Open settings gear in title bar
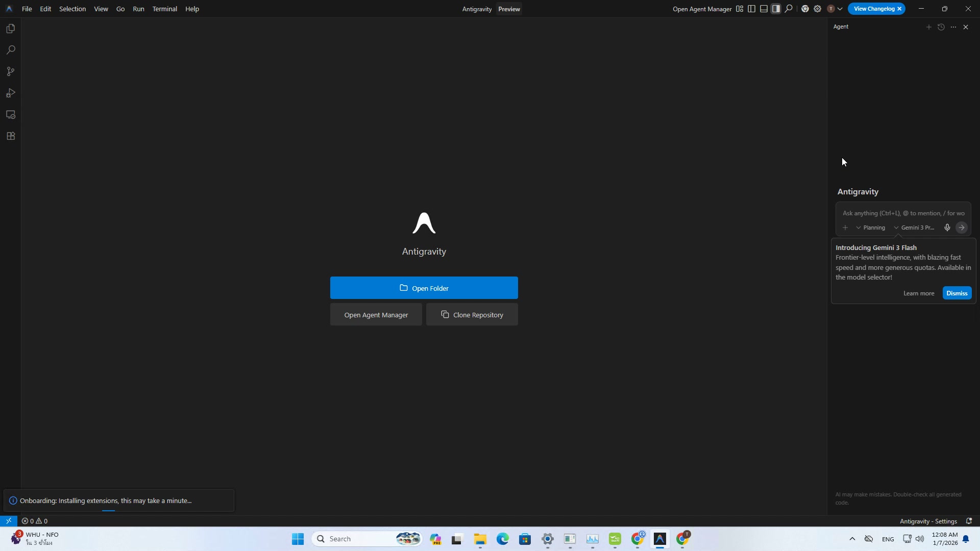Image resolution: width=980 pixels, height=551 pixels. (x=817, y=9)
